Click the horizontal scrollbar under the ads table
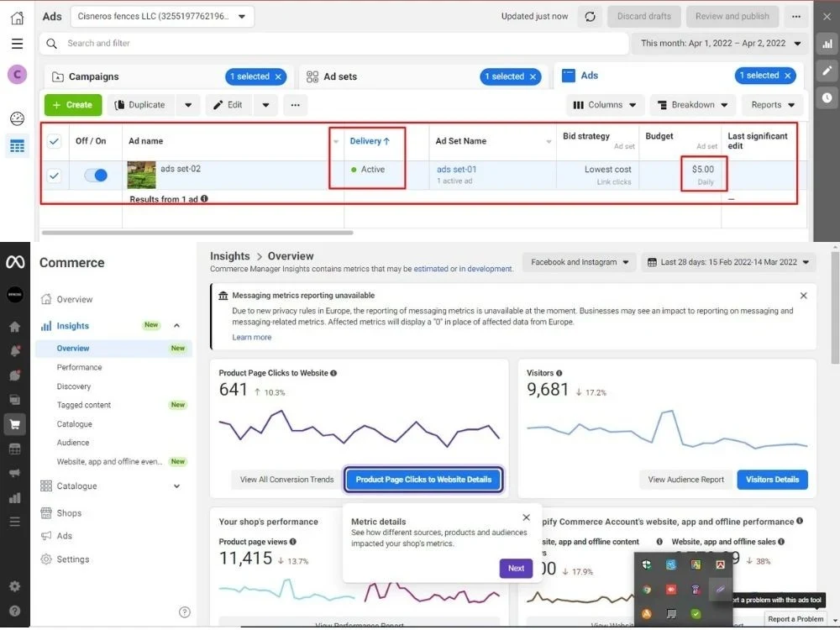The image size is (840, 630). pyautogui.click(x=197, y=233)
